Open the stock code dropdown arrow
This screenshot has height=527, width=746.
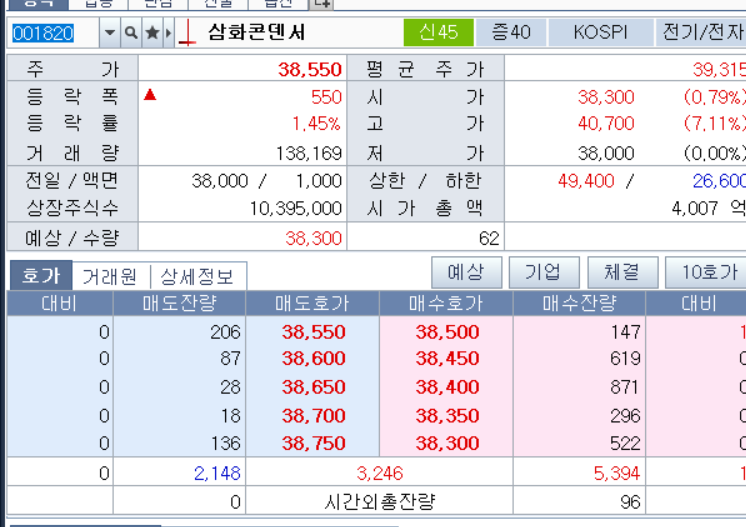tap(110, 33)
